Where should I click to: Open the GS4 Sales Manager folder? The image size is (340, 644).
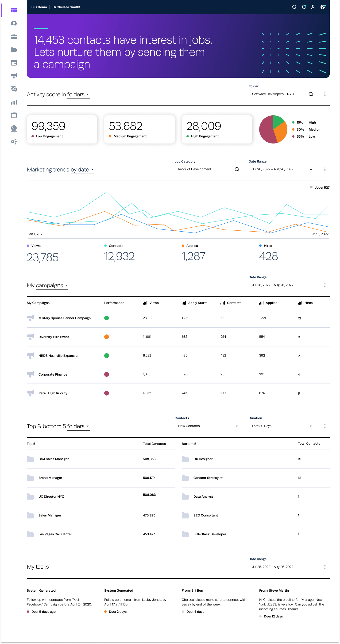pyautogui.click(x=53, y=459)
